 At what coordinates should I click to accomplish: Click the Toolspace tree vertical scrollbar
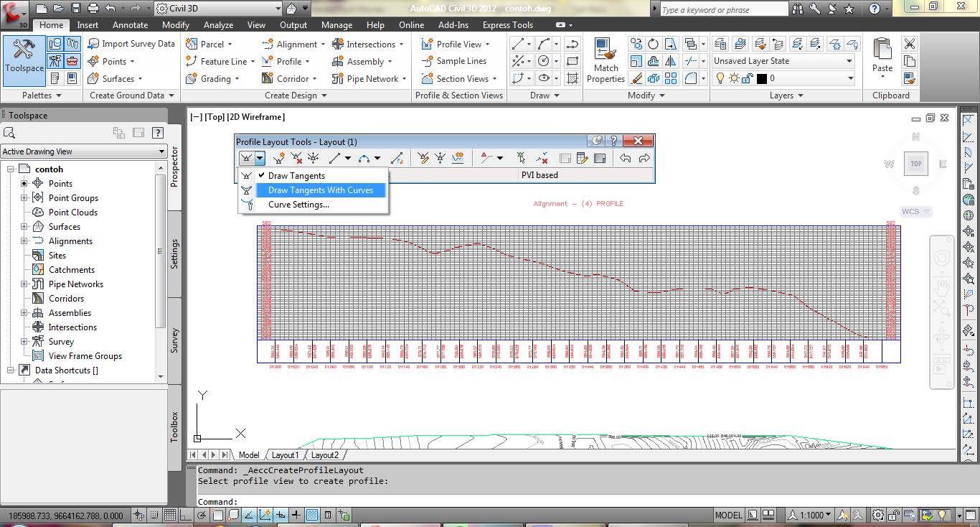(x=161, y=271)
